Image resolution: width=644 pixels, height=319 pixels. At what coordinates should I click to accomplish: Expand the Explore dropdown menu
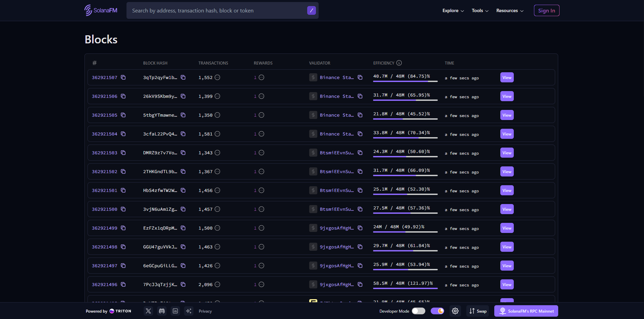tap(453, 11)
